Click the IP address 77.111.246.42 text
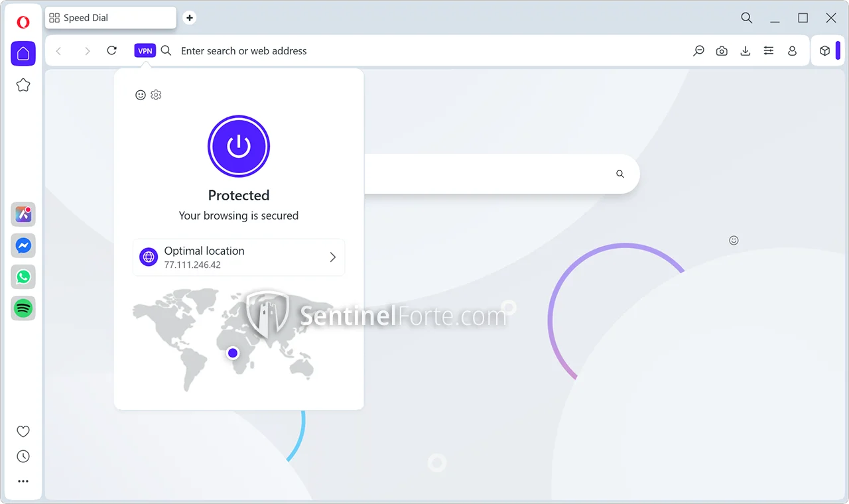Screen dimensions: 849x504 pyautogui.click(x=192, y=265)
